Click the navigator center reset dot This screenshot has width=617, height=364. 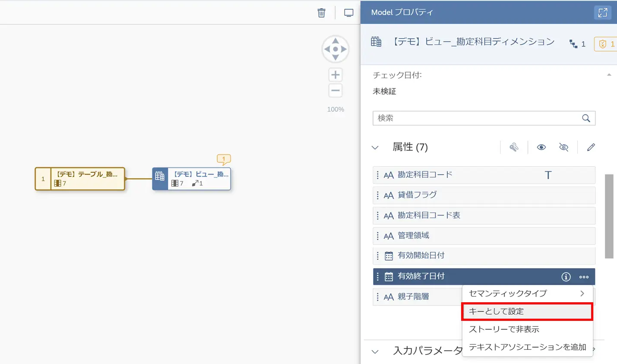[x=335, y=49]
